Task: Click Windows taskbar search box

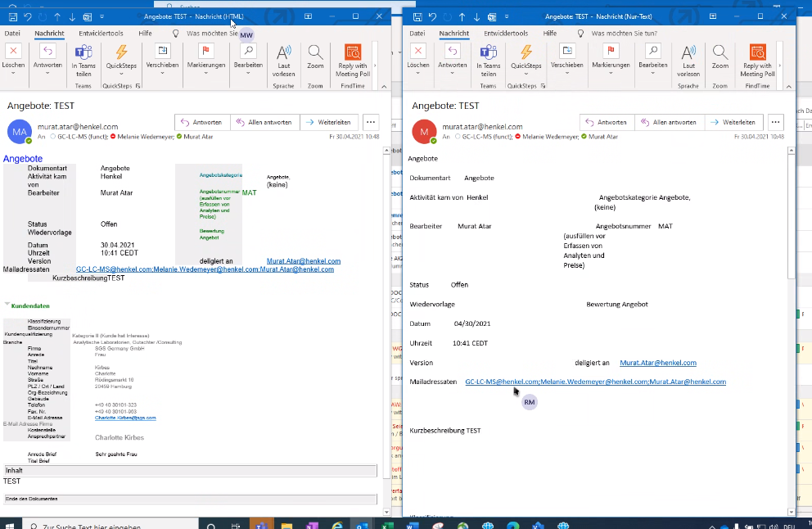Action: 111,524
